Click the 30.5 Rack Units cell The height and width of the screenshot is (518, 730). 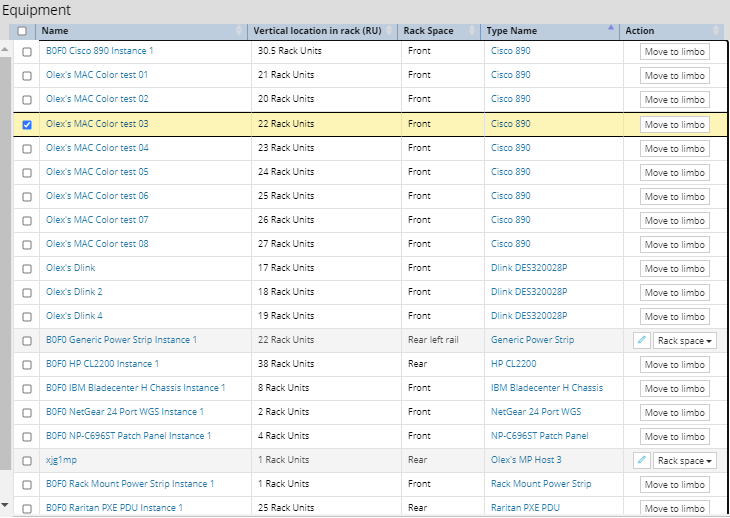coord(290,51)
